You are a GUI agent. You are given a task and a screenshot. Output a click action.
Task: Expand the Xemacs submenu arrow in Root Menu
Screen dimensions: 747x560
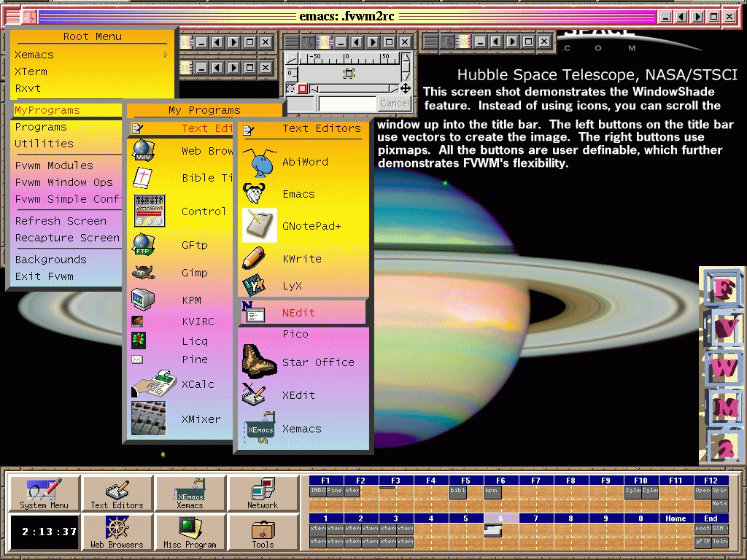166,55
